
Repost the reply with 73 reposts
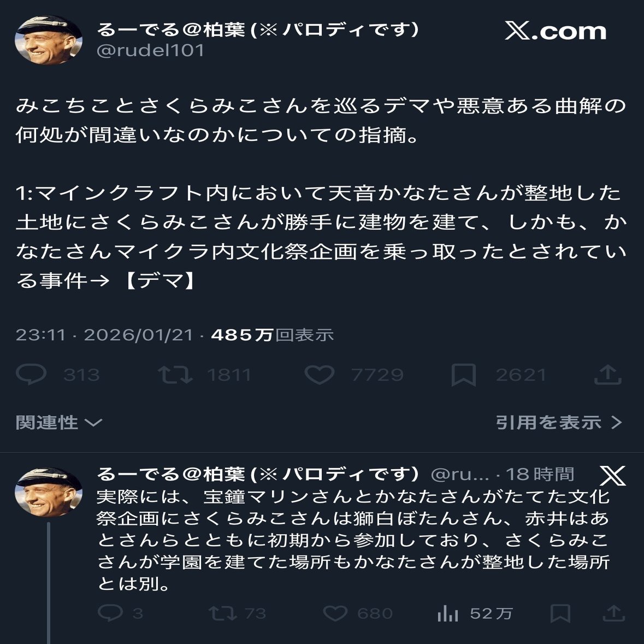(x=224, y=613)
